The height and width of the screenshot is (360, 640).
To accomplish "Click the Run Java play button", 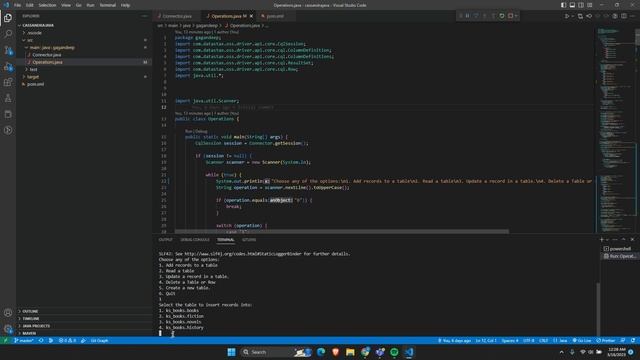I will [x=567, y=16].
